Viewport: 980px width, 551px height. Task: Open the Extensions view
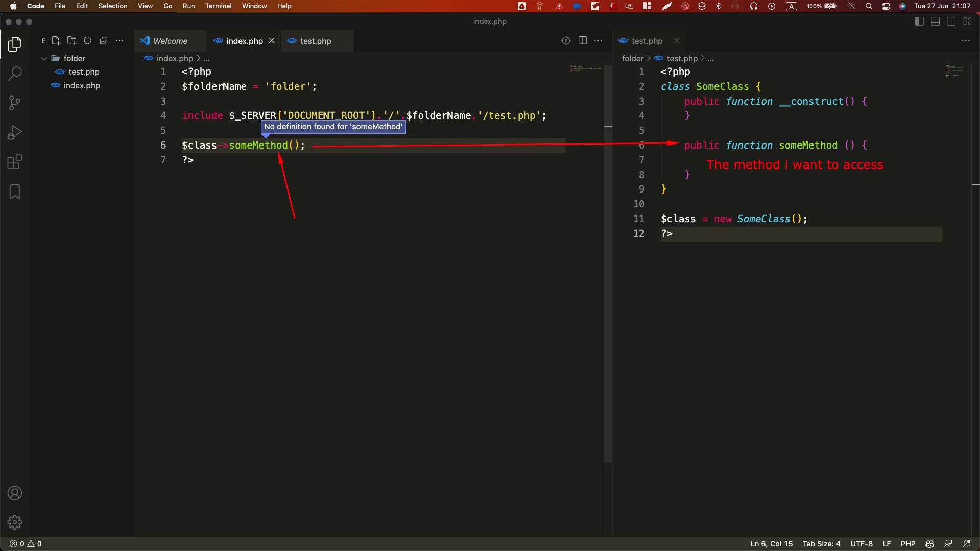pyautogui.click(x=15, y=162)
